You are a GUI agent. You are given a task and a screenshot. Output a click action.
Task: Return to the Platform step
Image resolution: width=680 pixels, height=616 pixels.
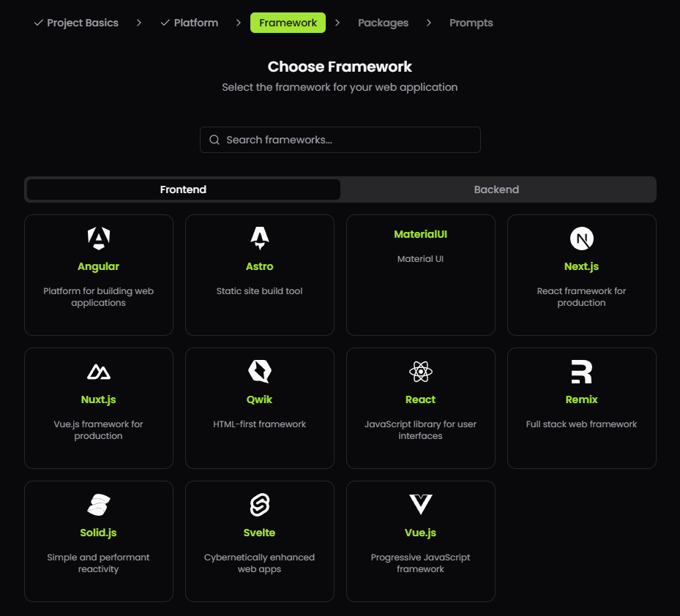pyautogui.click(x=196, y=23)
